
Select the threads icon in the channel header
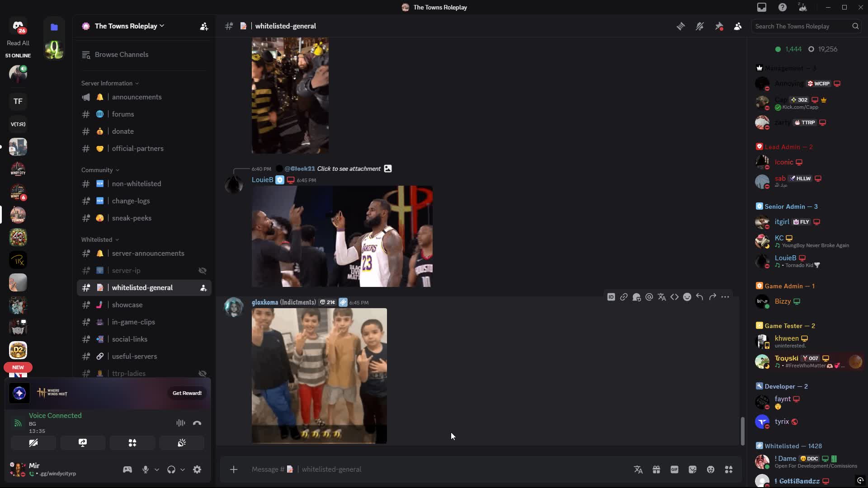pos(681,26)
